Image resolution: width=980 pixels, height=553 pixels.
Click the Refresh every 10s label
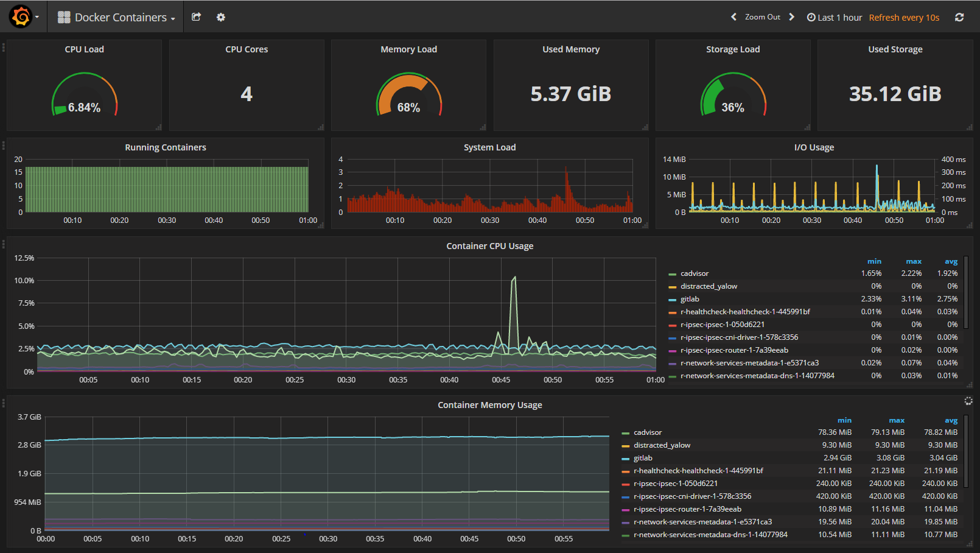904,18
